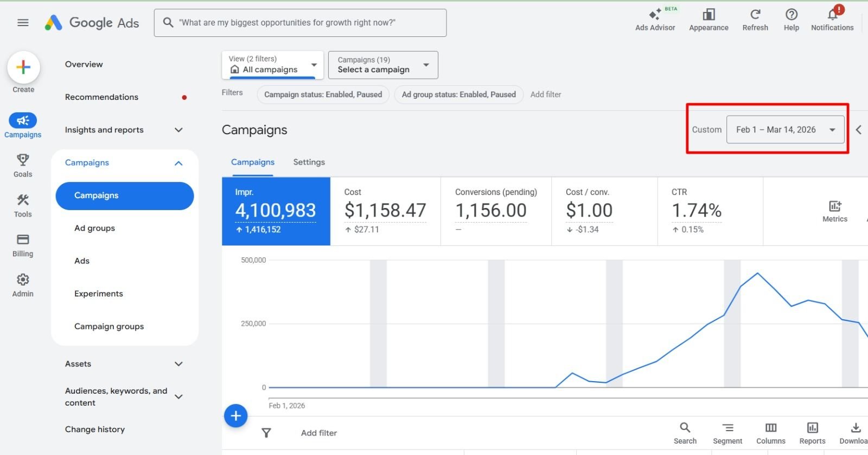Image resolution: width=868 pixels, height=455 pixels.
Task: Click the Google Ads search field
Action: (300, 23)
